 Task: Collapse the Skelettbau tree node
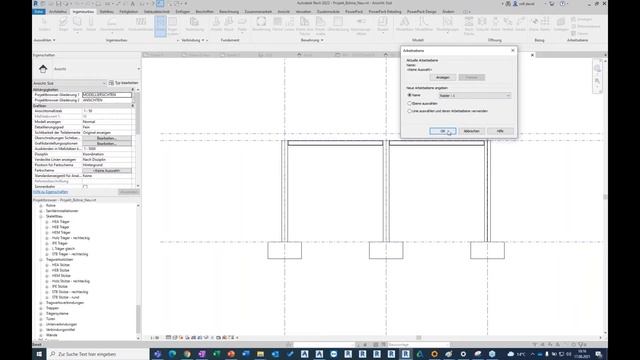tap(41, 216)
